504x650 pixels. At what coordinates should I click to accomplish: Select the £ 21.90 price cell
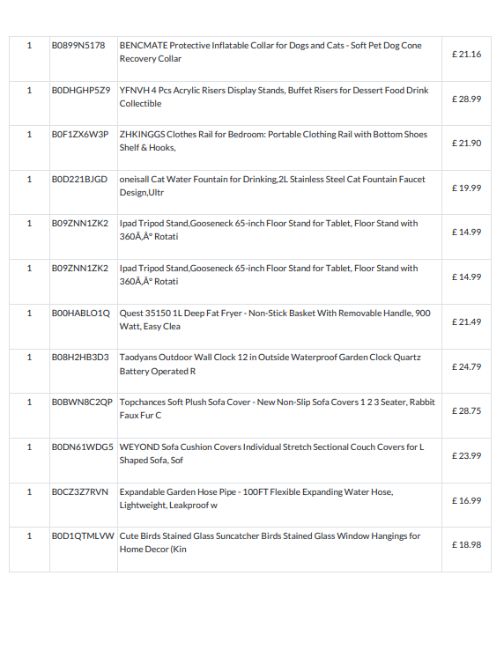tap(466, 143)
